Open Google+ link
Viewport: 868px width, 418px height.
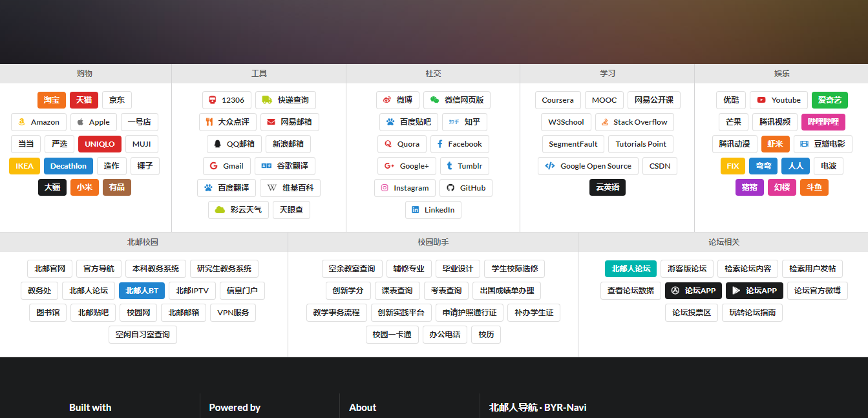(x=407, y=166)
